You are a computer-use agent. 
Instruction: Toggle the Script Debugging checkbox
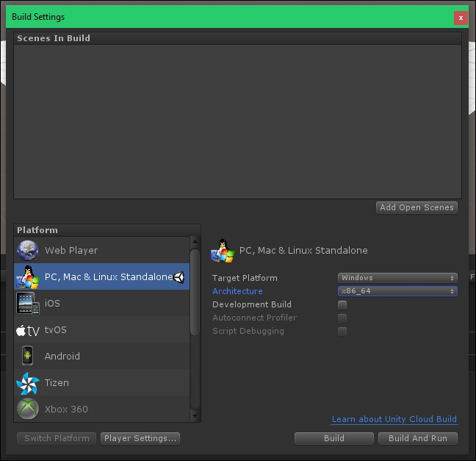coord(342,332)
